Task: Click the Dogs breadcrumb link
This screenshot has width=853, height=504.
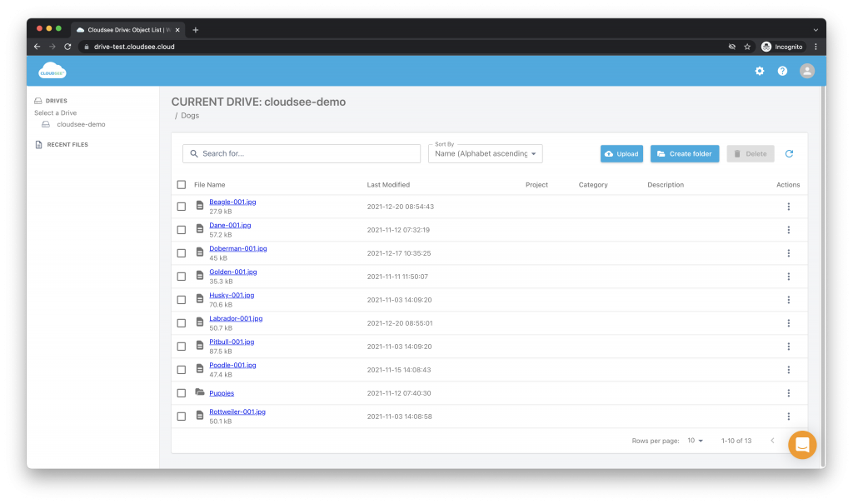Action: [189, 115]
